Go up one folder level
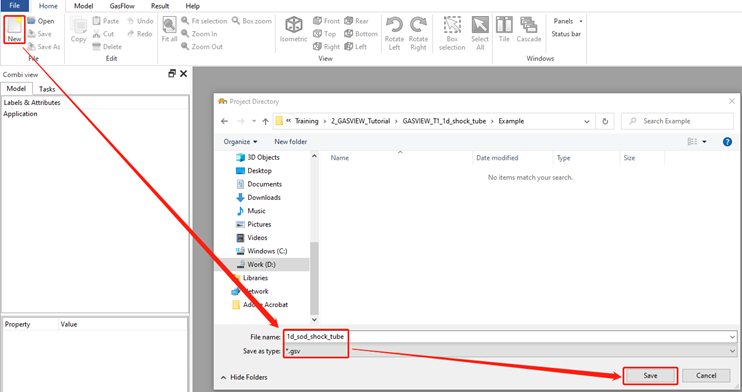This screenshot has width=742, height=392. click(x=265, y=121)
